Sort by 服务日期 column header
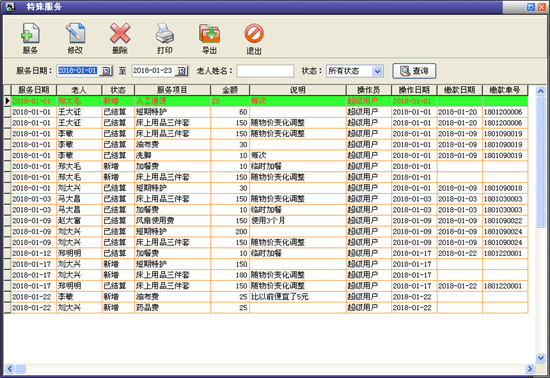550x378 pixels. tap(34, 90)
